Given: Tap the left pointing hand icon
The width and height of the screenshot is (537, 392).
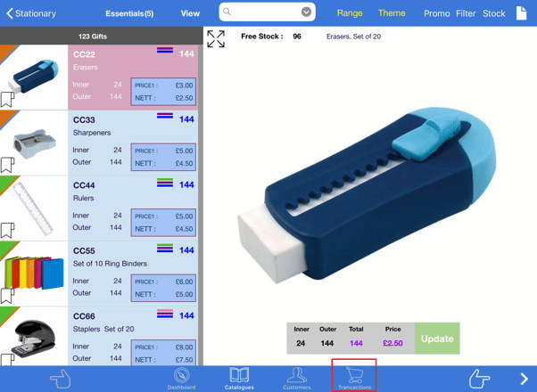Looking at the screenshot, I should click(60, 379).
